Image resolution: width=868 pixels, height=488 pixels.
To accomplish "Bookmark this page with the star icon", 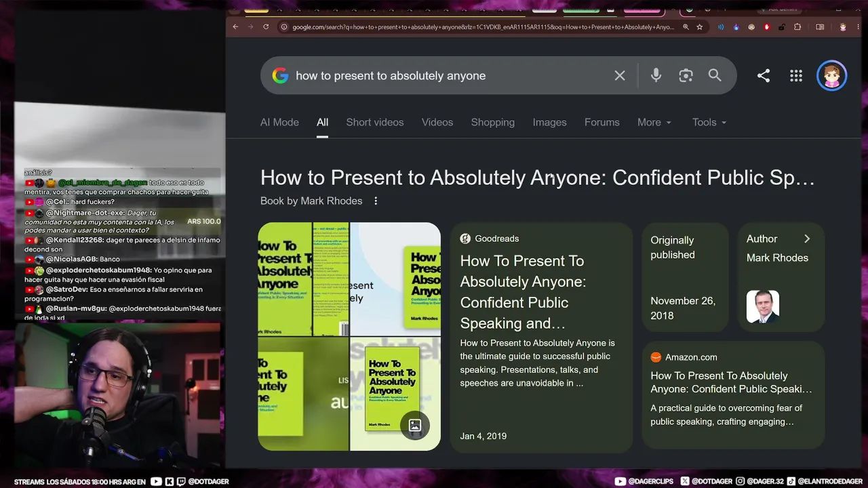I will [x=699, y=27].
